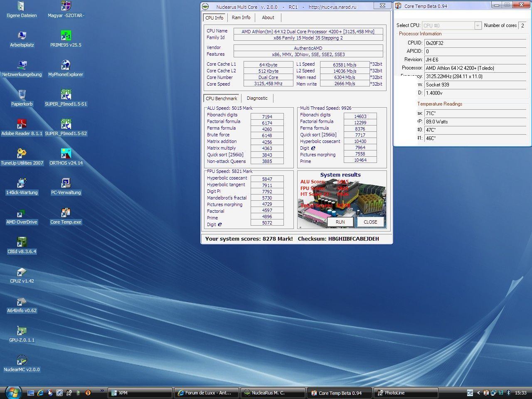Click the Bluetooth tray icon
The width and height of the screenshot is (532, 399).
pyautogui.click(x=508, y=393)
